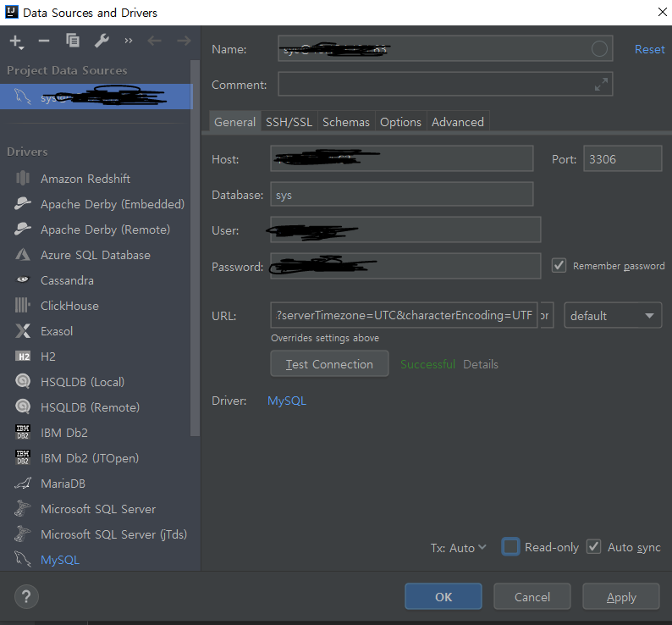The width and height of the screenshot is (672, 625).
Task: Remove the selected data source with the minus icon
Action: 44,41
